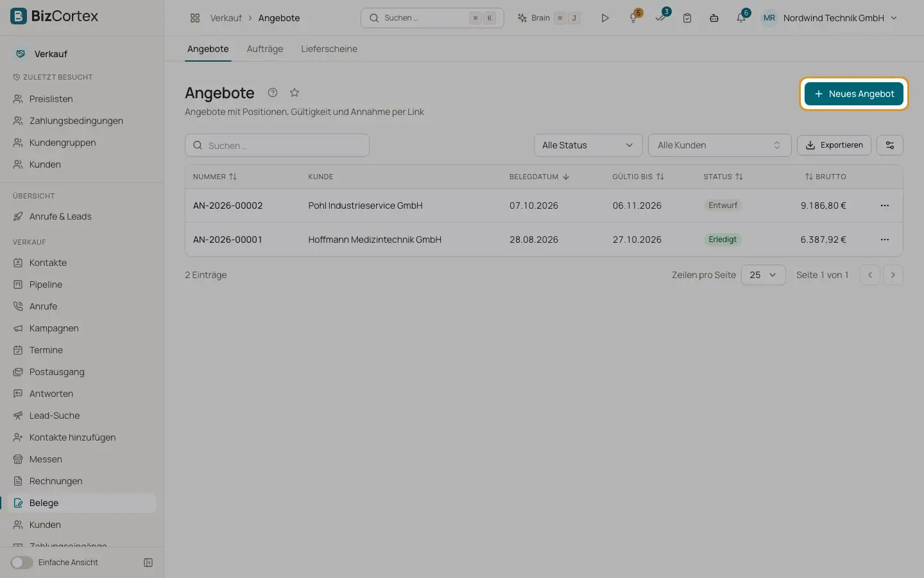Click the Erledigt status badge
The width and height of the screenshot is (924, 578).
point(723,240)
